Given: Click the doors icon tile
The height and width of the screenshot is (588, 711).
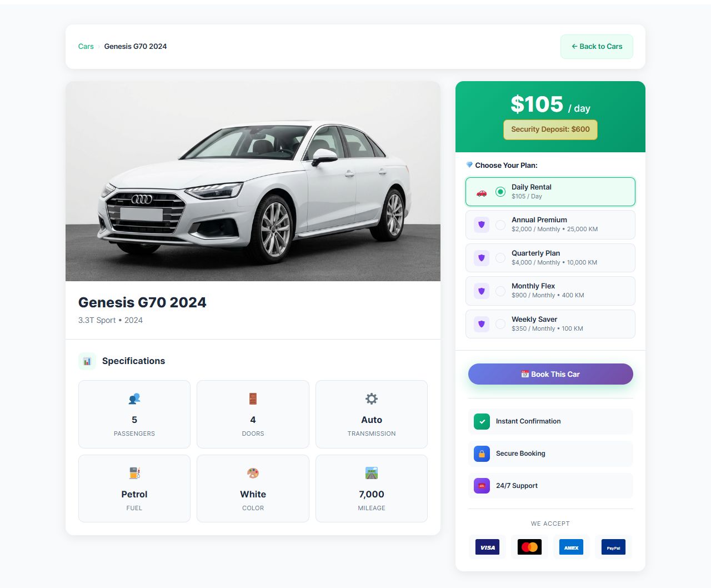Looking at the screenshot, I should (x=253, y=398).
